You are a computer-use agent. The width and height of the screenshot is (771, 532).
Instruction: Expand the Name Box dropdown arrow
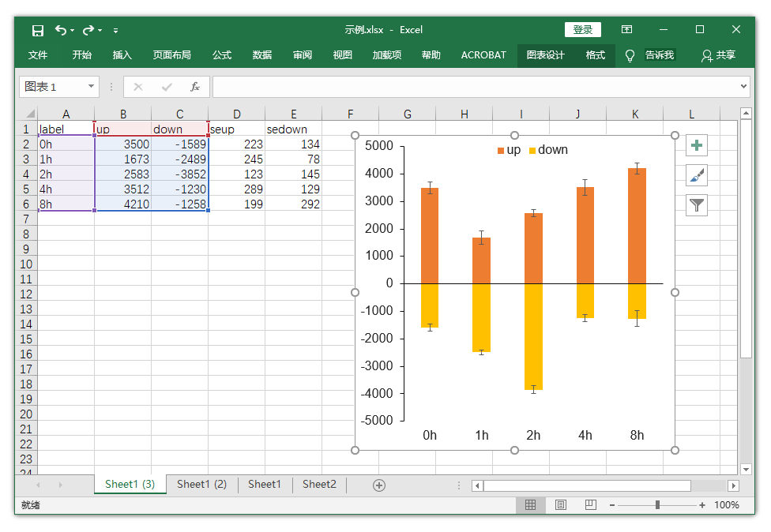point(91,87)
